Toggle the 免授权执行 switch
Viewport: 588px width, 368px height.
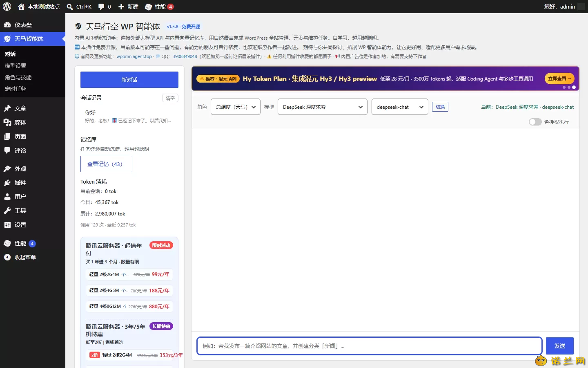point(535,122)
